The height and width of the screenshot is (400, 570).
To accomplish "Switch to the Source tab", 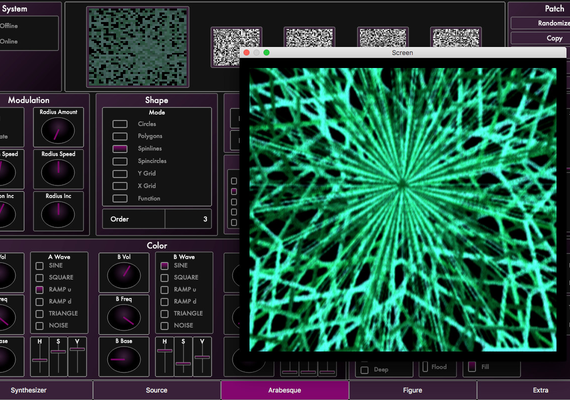I will (x=157, y=390).
